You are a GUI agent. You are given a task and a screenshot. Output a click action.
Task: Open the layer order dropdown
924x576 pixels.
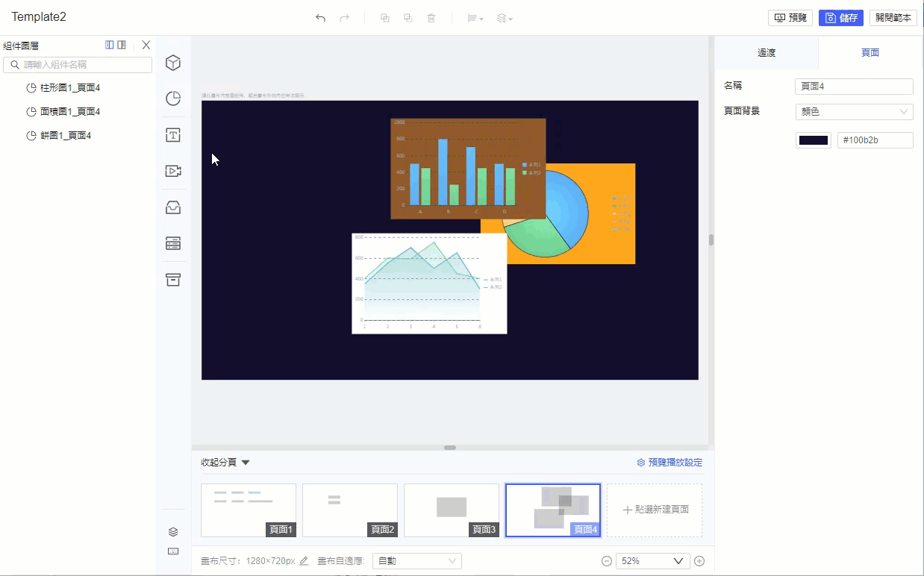(x=505, y=18)
